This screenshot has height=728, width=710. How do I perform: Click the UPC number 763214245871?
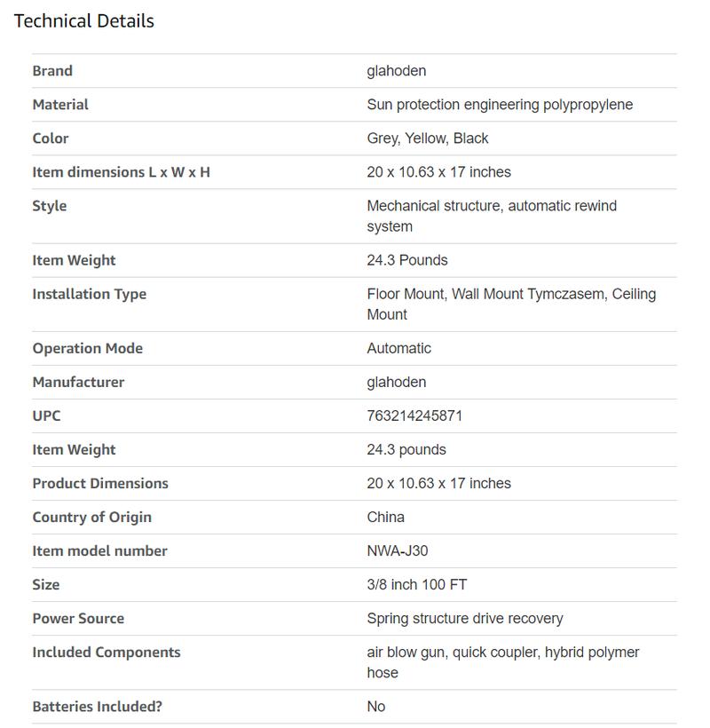point(414,415)
